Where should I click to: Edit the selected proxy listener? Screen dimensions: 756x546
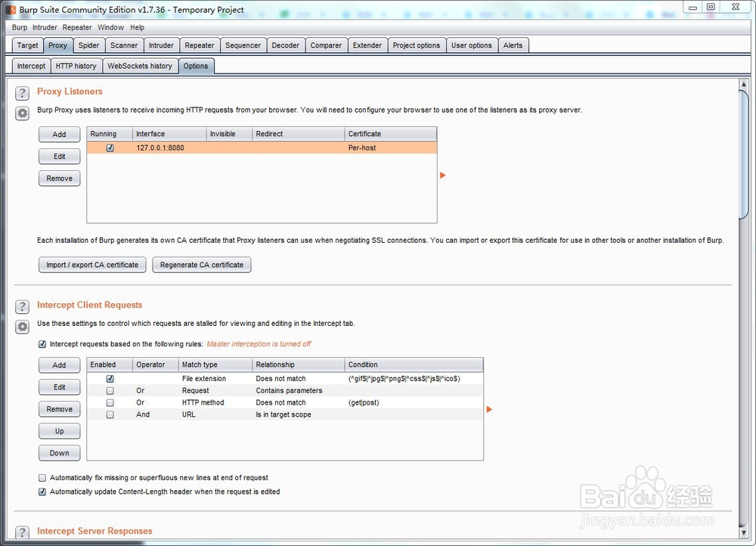(x=59, y=157)
